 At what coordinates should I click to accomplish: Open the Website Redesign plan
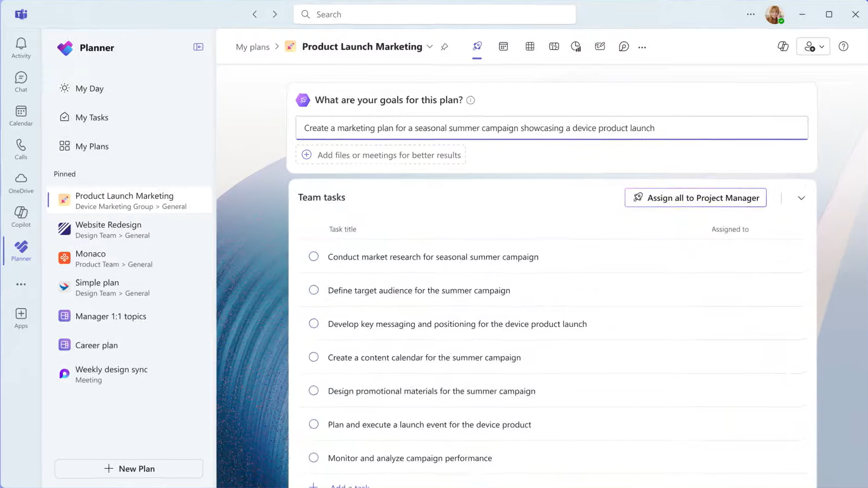click(x=129, y=229)
